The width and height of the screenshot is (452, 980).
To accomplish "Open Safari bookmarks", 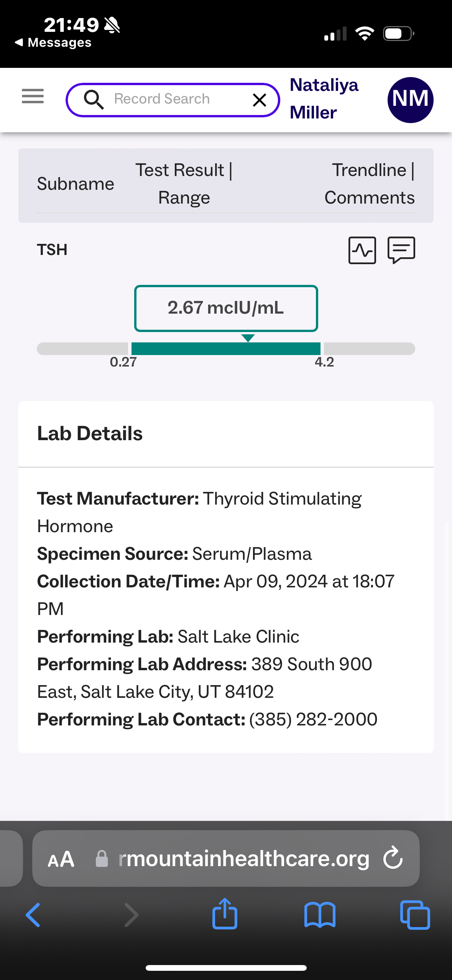I will click(320, 915).
